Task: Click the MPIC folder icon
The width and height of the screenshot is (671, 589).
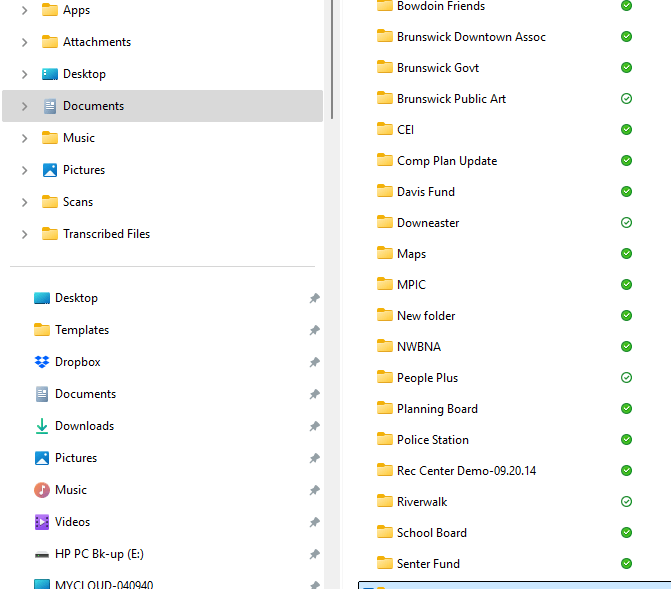Action: tap(384, 284)
